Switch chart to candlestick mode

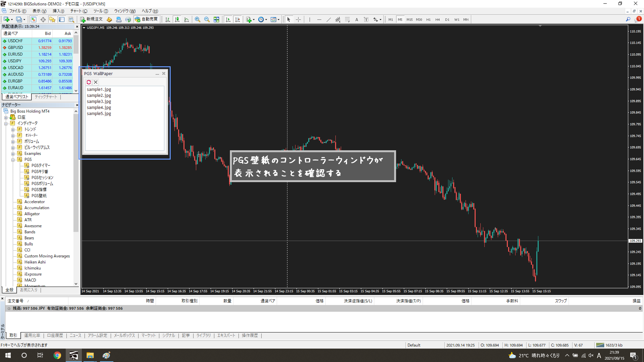coord(177,20)
